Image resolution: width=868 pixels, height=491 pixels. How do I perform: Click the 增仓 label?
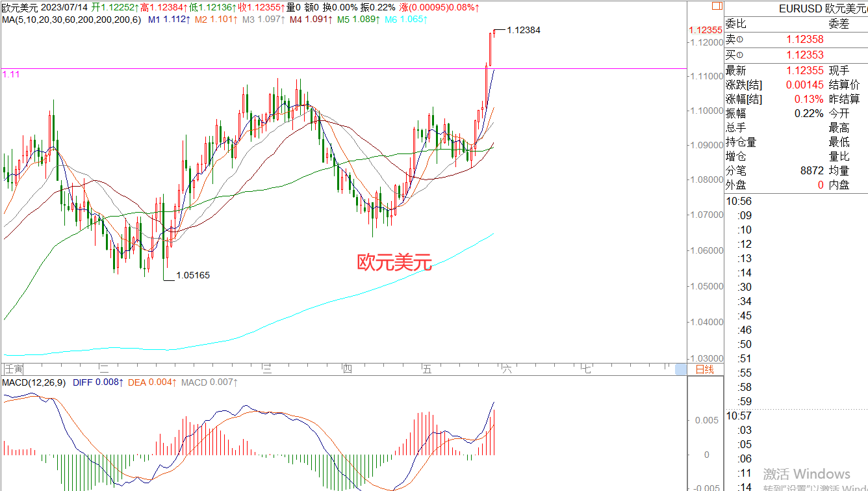pyautogui.click(x=736, y=156)
